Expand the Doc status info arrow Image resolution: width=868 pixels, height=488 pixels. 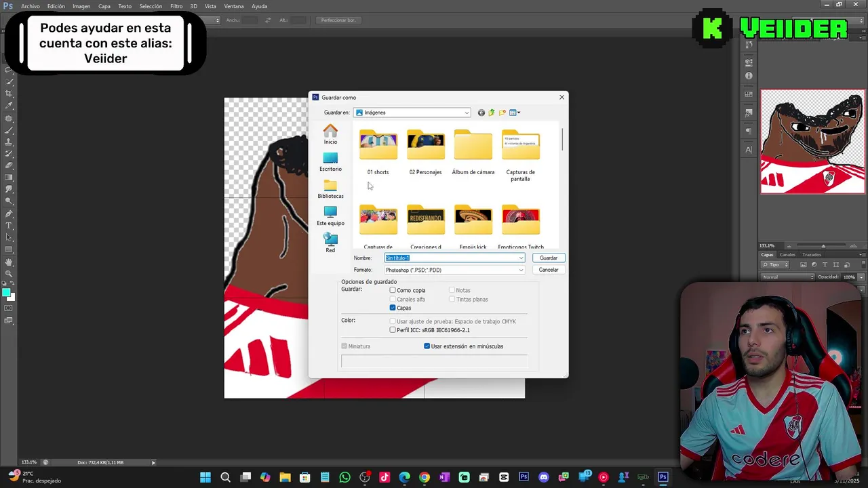[153, 462]
